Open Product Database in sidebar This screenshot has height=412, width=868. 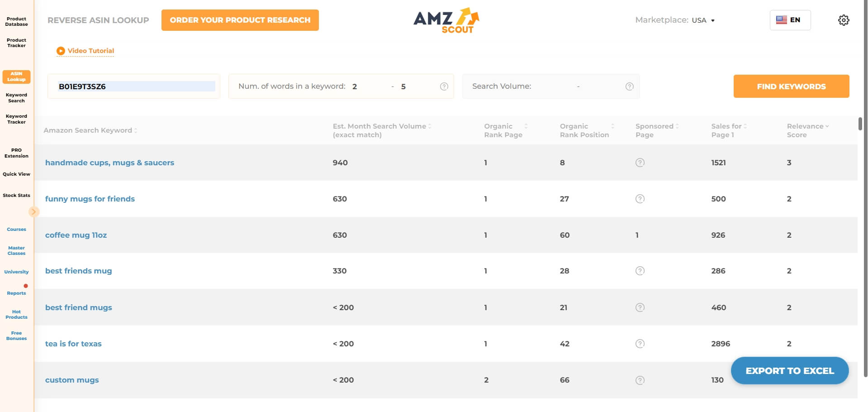[x=16, y=22]
